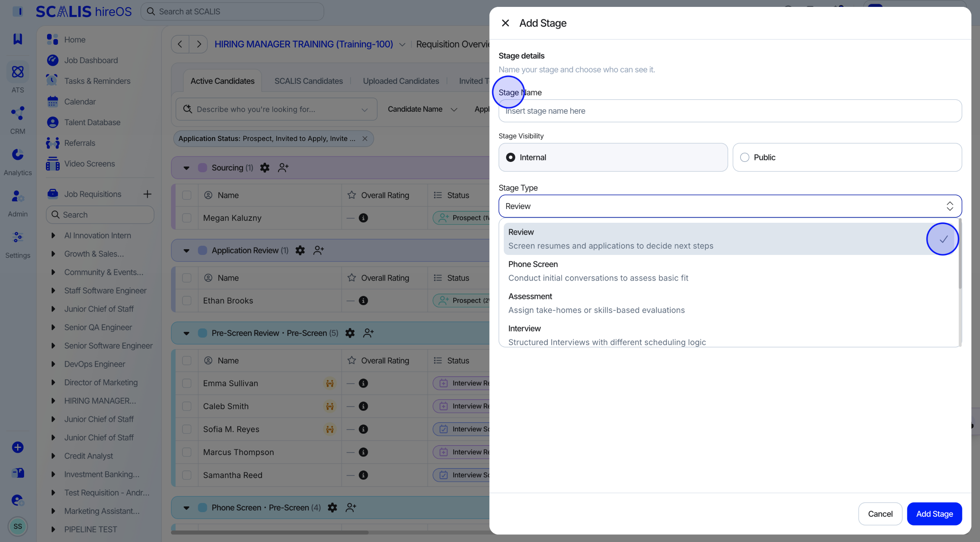Click Phone Screen stage color swatch
Screen dimensions: 980x542
point(202,508)
